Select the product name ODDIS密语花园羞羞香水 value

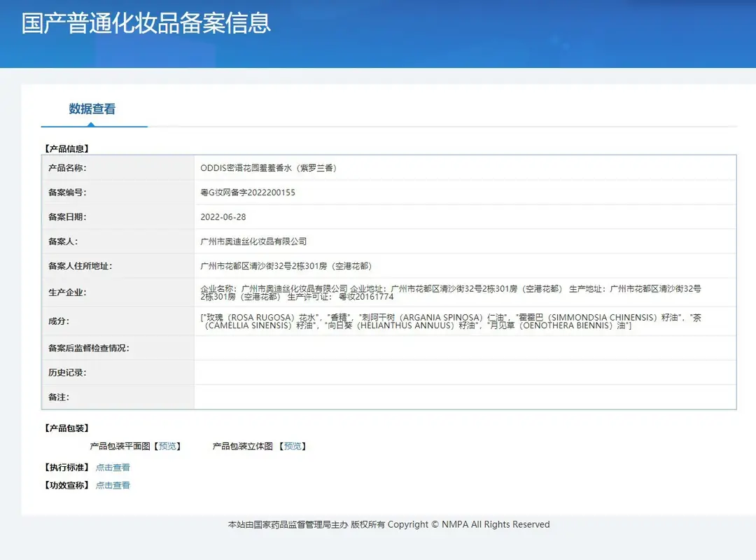269,168
